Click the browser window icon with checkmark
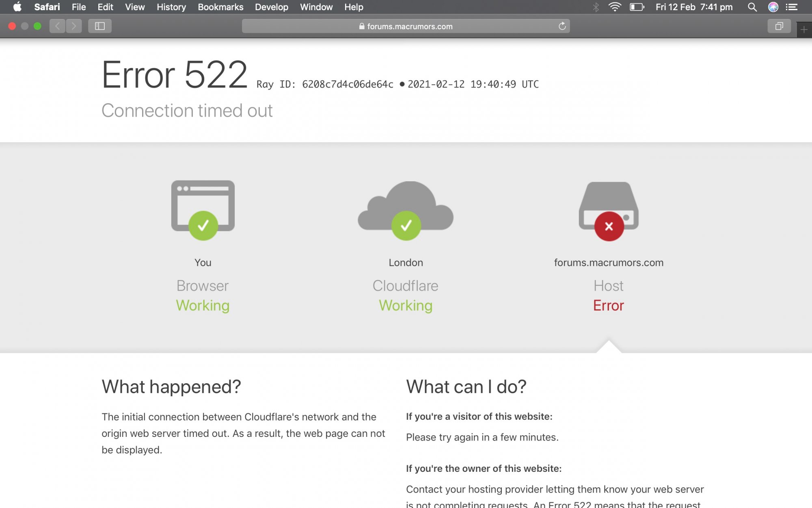The width and height of the screenshot is (812, 508). point(203,211)
